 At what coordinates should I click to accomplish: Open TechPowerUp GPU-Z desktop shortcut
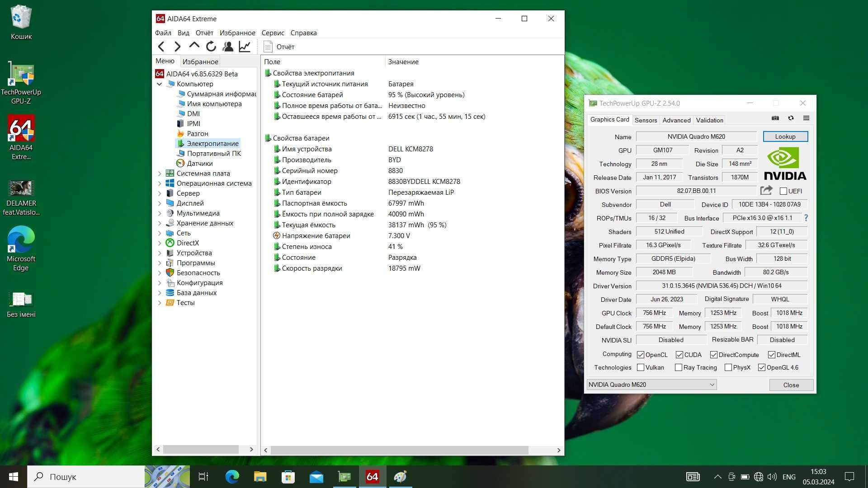click(x=21, y=83)
